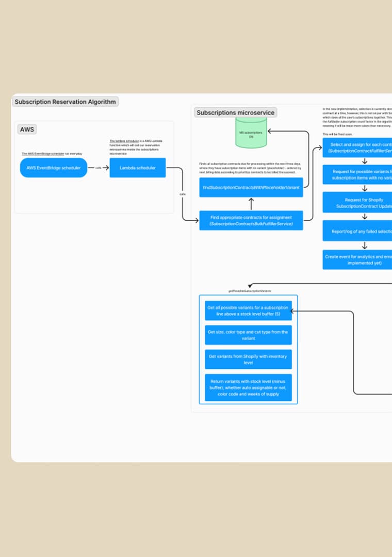Select Get variants from Shopify step

248,359
